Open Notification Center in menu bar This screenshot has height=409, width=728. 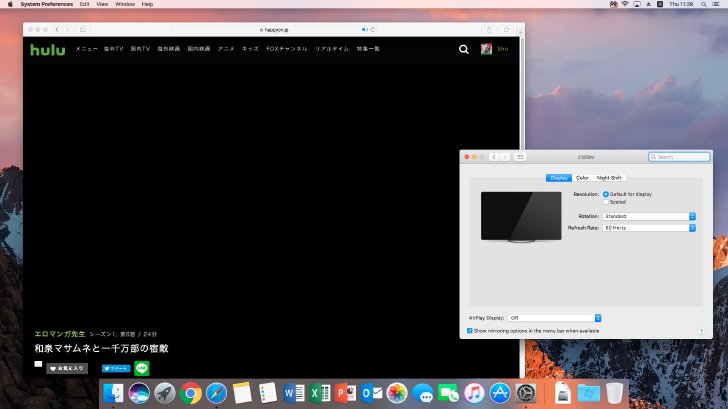[x=716, y=4]
